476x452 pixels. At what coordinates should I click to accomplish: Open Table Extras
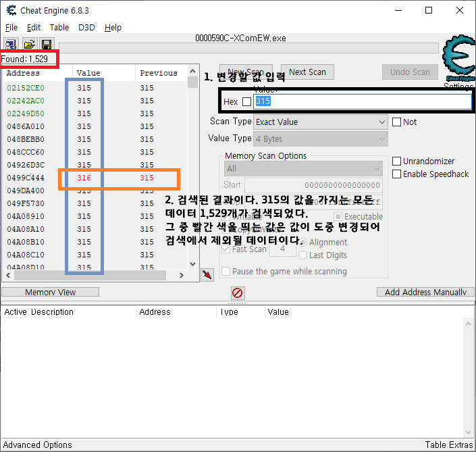coord(449,445)
